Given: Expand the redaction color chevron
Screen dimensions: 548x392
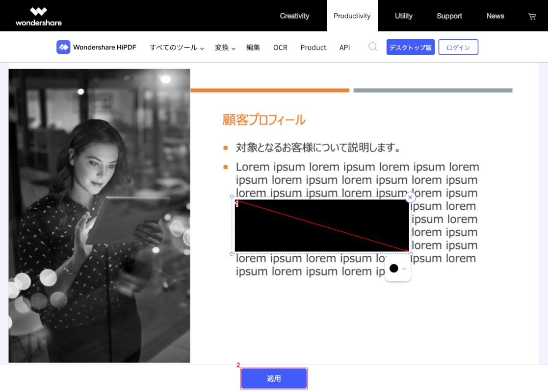Looking at the screenshot, I should (x=404, y=269).
